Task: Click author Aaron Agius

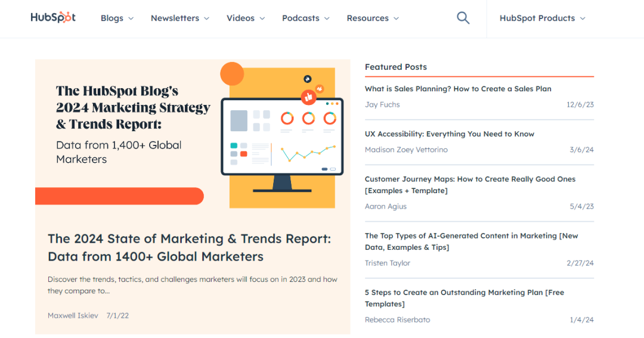Action: pyautogui.click(x=386, y=206)
